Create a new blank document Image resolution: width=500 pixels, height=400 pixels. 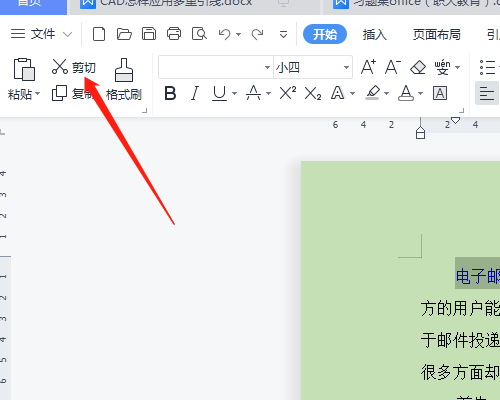click(99, 34)
